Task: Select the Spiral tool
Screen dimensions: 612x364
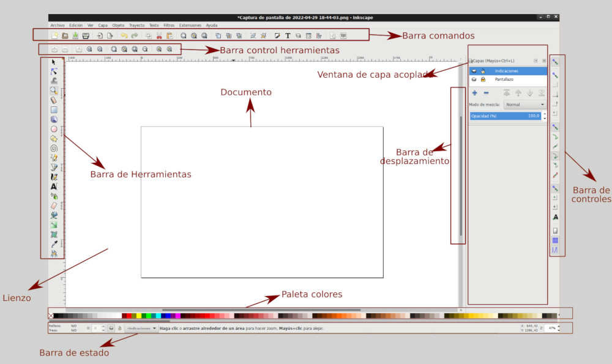Action: coord(54,148)
